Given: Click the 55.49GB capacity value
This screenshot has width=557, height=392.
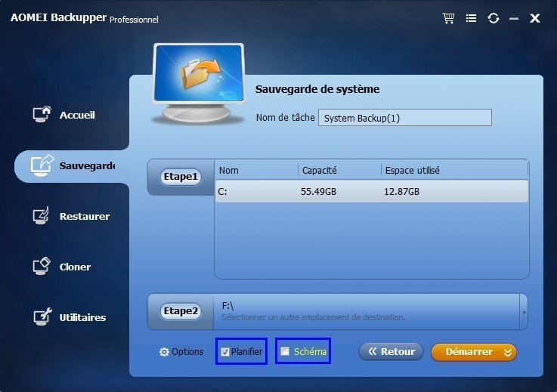Looking at the screenshot, I should (x=318, y=192).
